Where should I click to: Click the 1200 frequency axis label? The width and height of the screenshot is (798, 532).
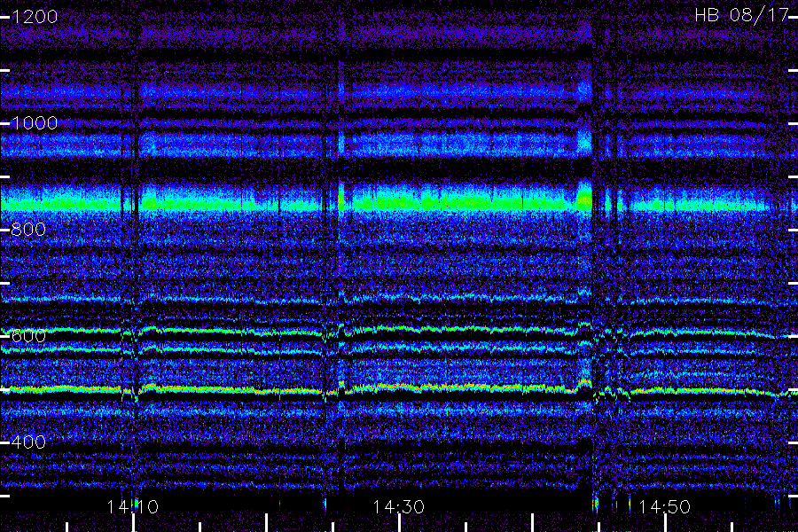coord(34,17)
